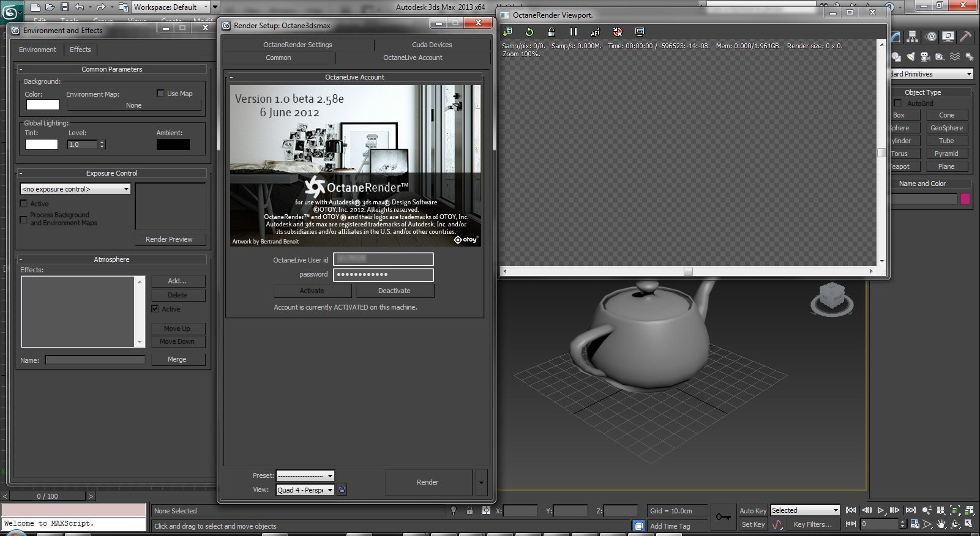Open a file using the folder icon

50,7
